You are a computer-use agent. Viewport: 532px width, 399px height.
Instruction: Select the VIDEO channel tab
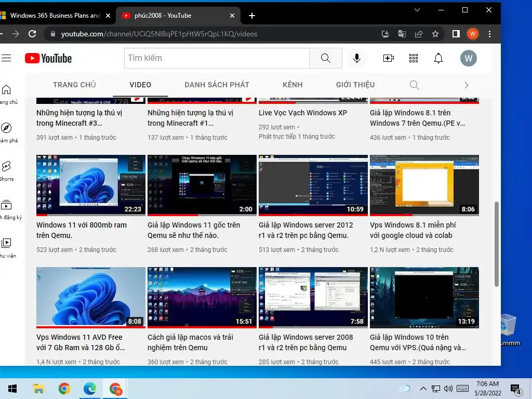[x=140, y=85]
